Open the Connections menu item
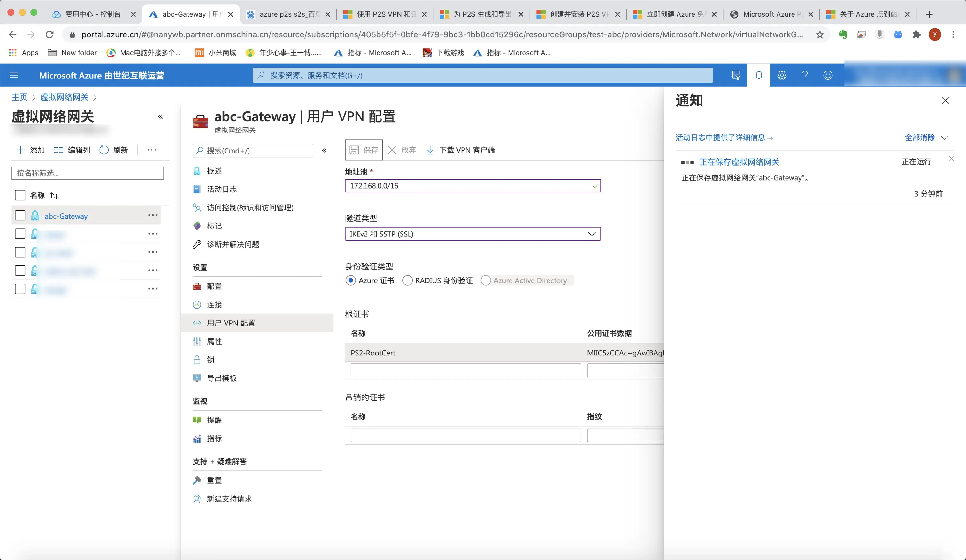 (214, 304)
